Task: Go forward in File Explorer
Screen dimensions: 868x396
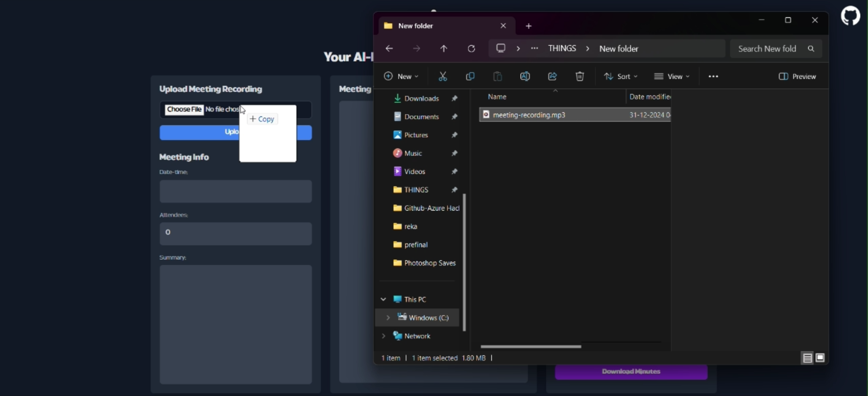Action: pyautogui.click(x=417, y=49)
